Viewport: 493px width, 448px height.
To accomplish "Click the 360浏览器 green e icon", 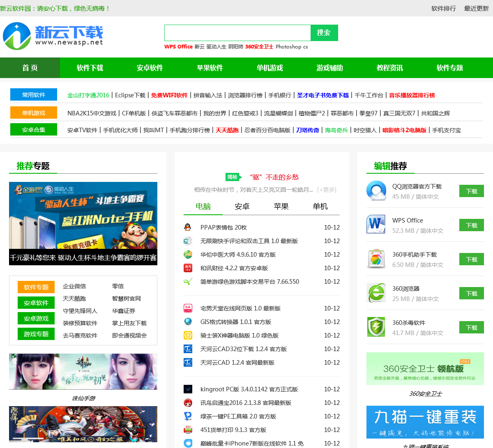I will [376, 293].
